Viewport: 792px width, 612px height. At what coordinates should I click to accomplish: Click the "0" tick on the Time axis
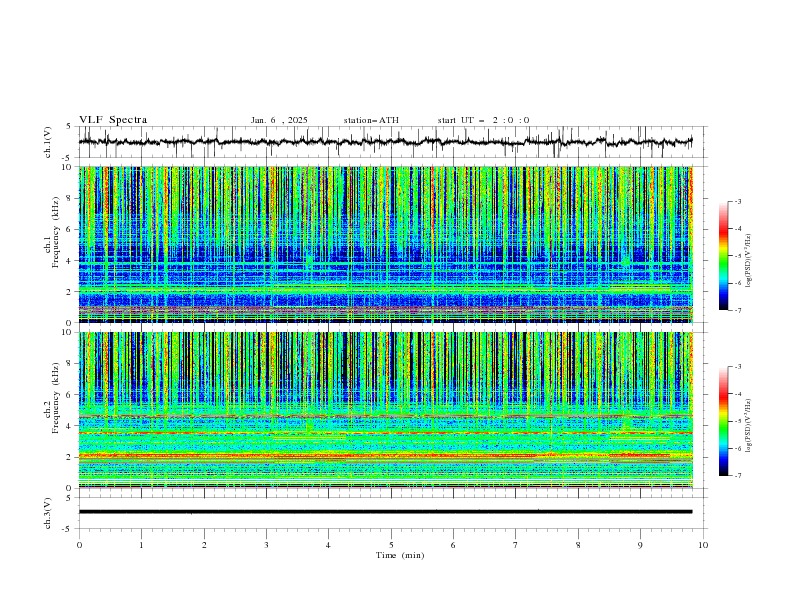[79, 545]
